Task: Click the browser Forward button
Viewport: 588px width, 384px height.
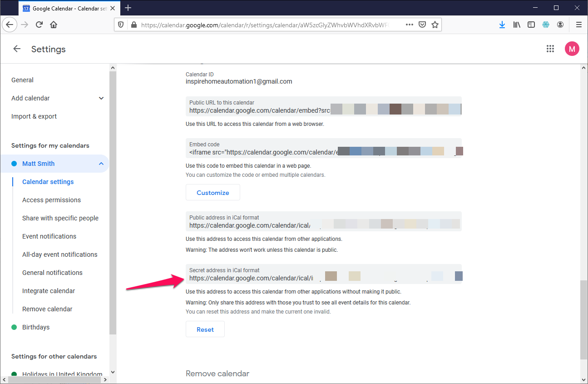Action: tap(25, 25)
